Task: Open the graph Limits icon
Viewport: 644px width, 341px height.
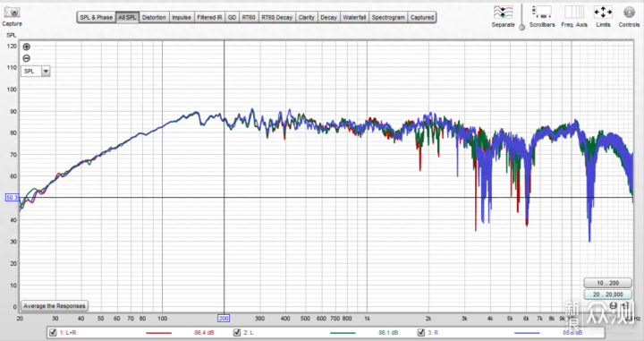Action: coord(603,12)
